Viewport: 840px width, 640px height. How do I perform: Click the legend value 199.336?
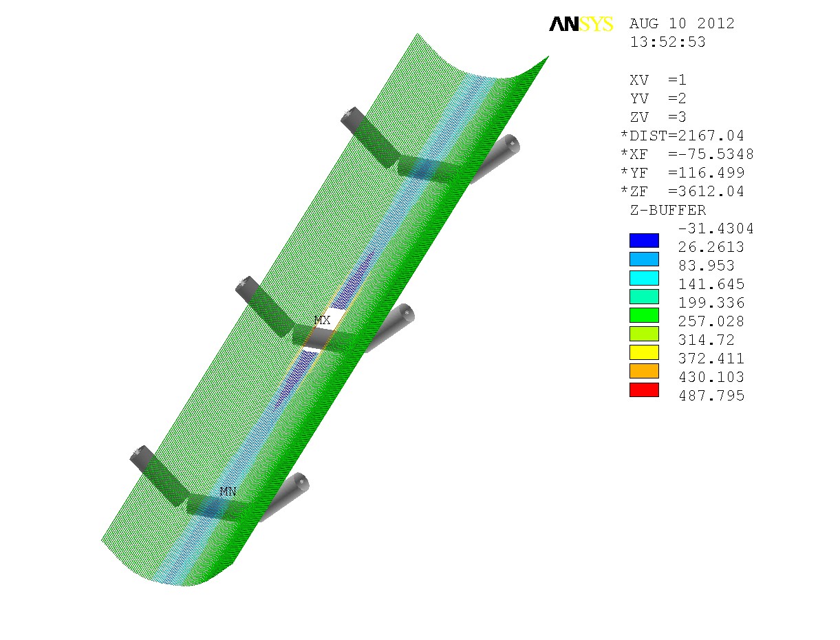[x=711, y=303]
